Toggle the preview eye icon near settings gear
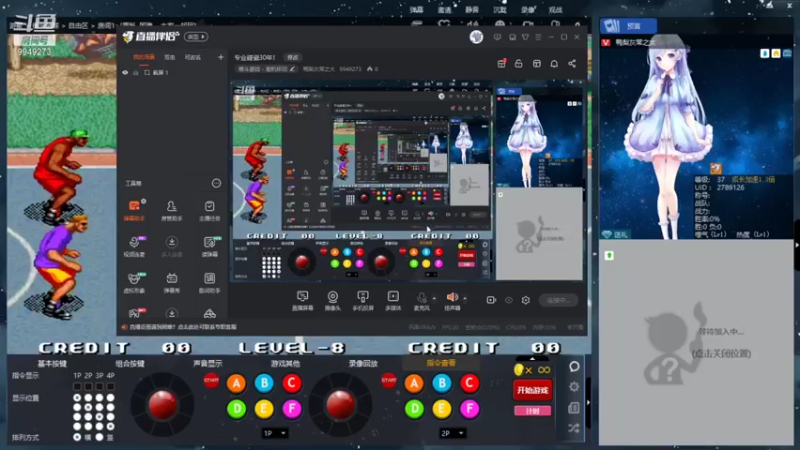Image resolution: width=800 pixels, height=450 pixels. click(x=509, y=300)
